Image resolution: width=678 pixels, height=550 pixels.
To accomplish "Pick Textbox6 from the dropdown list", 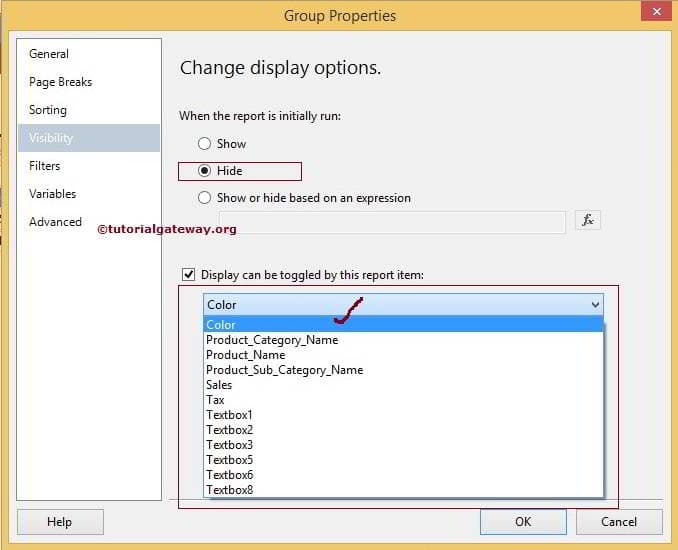I will (x=403, y=475).
